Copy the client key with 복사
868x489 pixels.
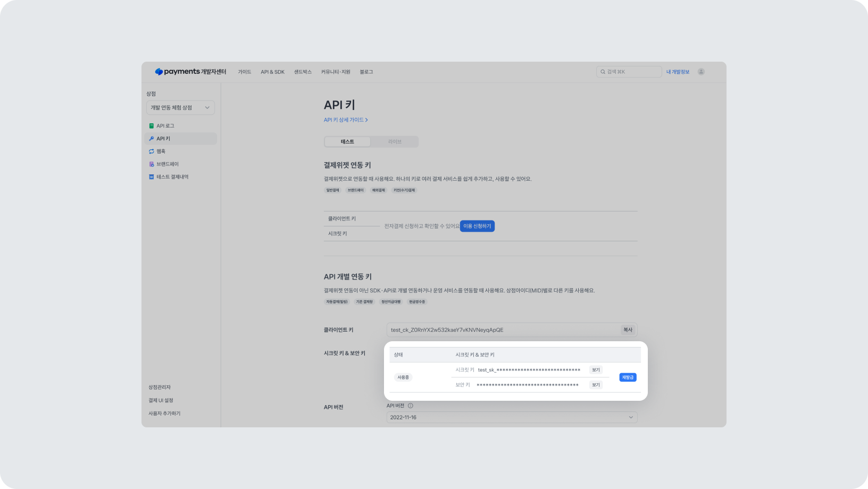pos(628,330)
